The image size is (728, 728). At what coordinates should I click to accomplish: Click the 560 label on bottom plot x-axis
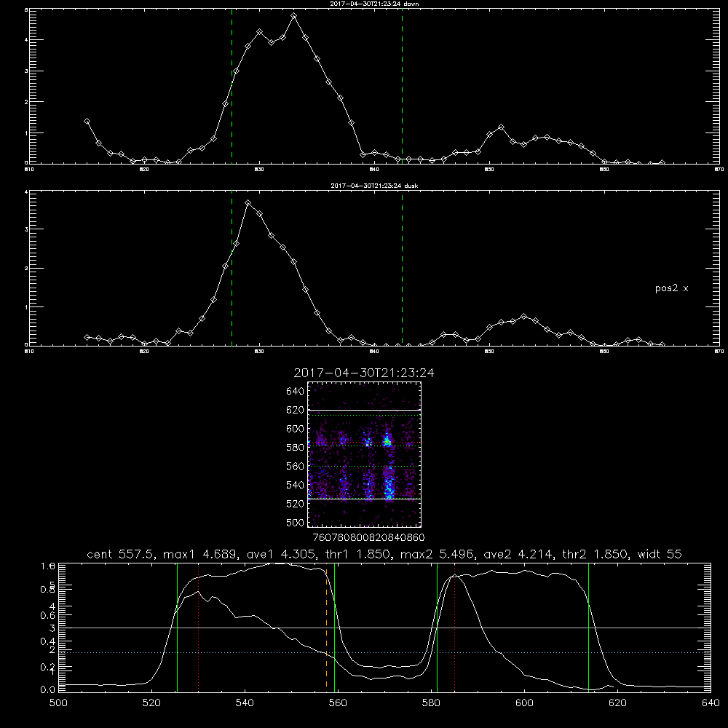(x=338, y=703)
